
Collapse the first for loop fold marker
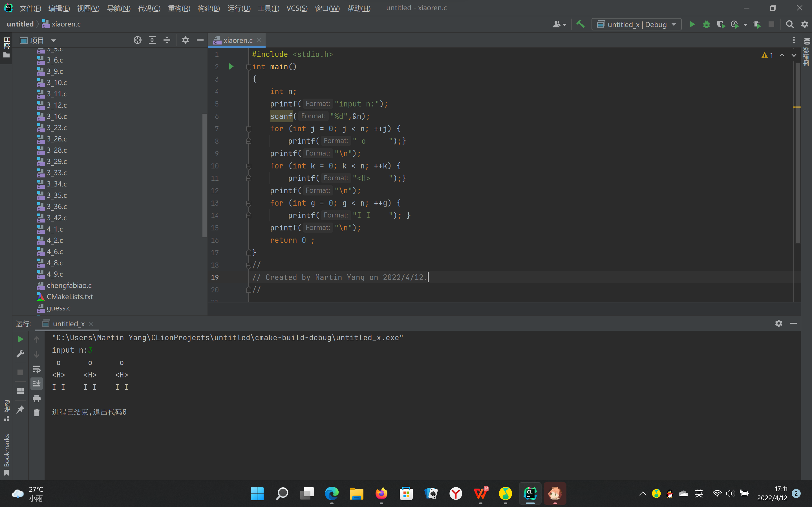coord(249,129)
